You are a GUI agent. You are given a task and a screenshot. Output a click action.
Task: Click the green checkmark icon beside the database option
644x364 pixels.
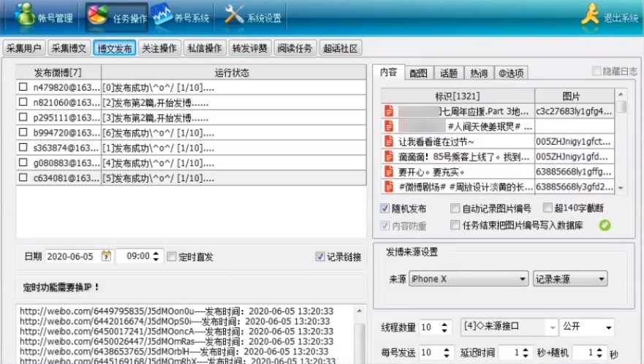[604, 225]
